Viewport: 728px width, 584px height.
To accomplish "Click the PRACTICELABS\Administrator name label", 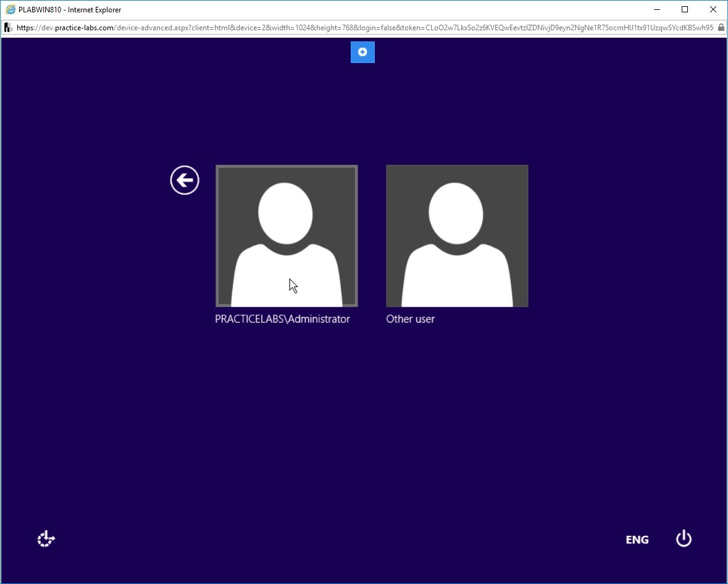I will [282, 319].
